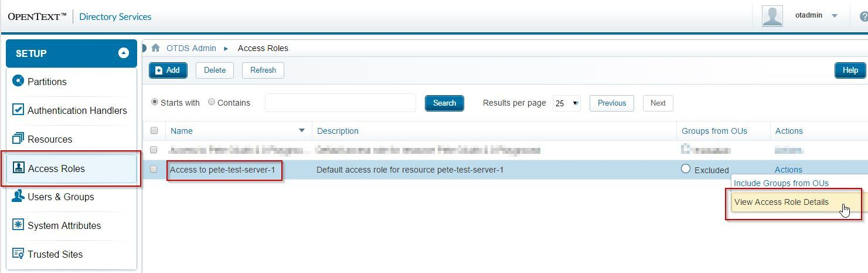Click the Delete button

(x=215, y=70)
